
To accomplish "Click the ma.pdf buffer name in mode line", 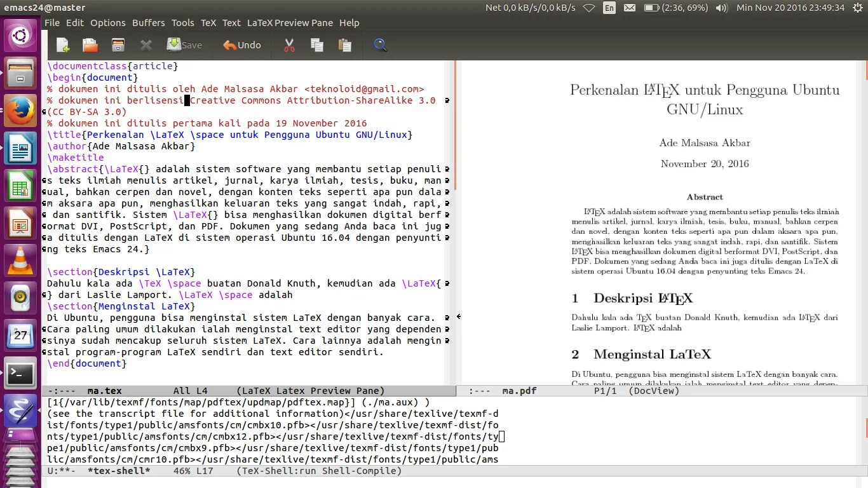I will coord(519,391).
